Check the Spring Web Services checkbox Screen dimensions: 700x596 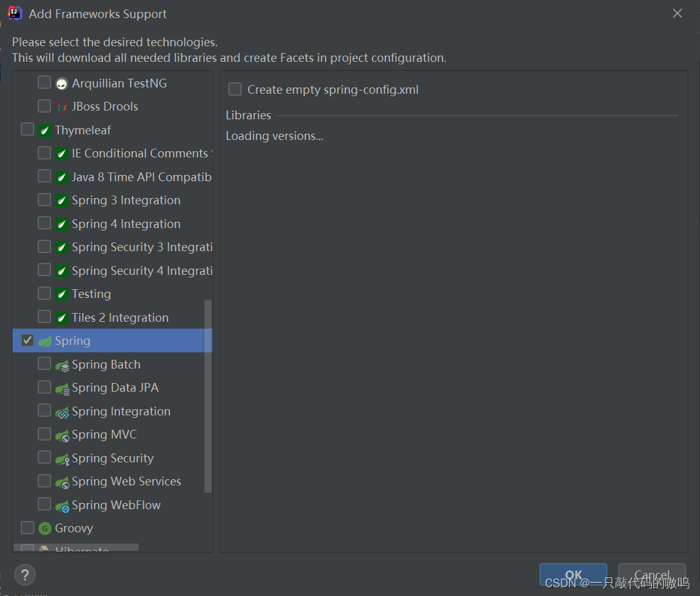point(44,481)
